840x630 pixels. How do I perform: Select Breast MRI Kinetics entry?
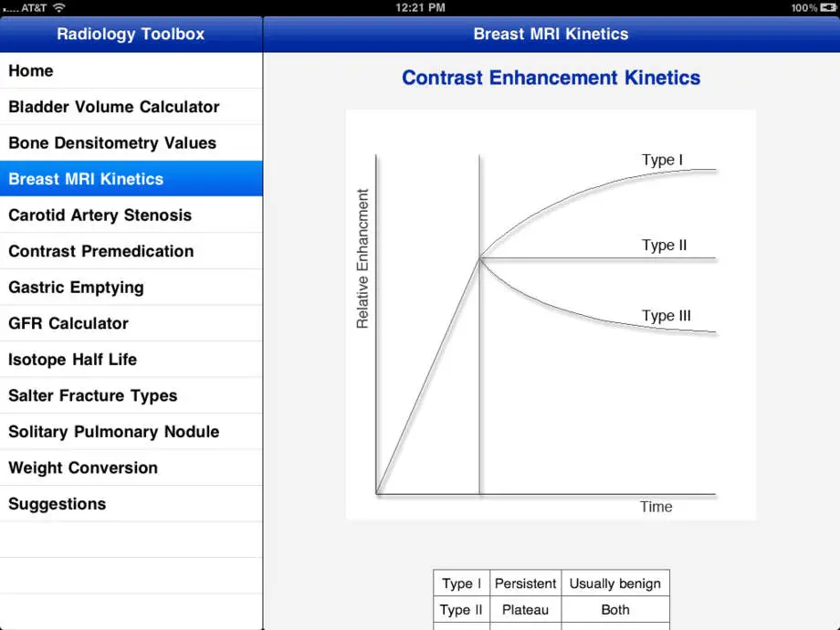pyautogui.click(x=131, y=179)
